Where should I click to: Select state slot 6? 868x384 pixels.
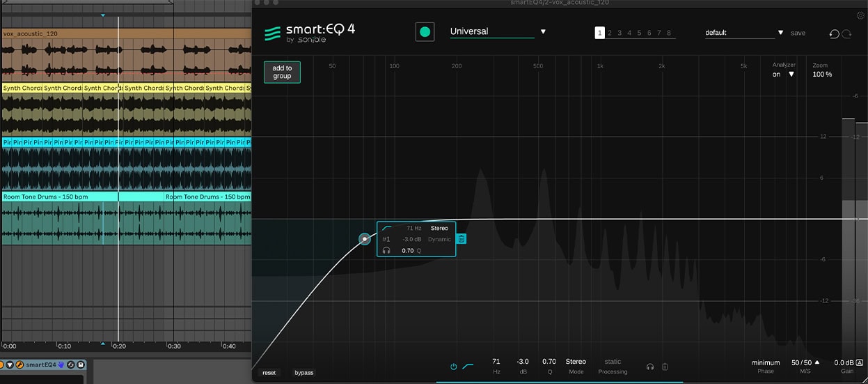pyautogui.click(x=649, y=33)
